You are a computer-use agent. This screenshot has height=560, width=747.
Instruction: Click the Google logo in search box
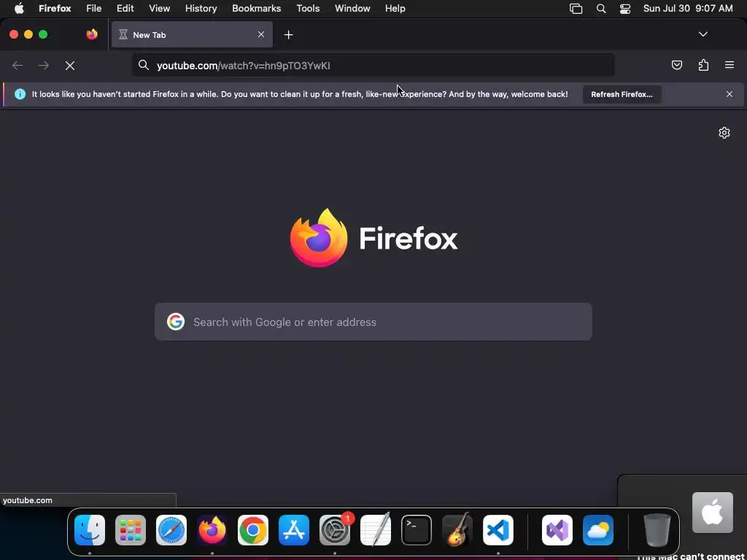[176, 322]
